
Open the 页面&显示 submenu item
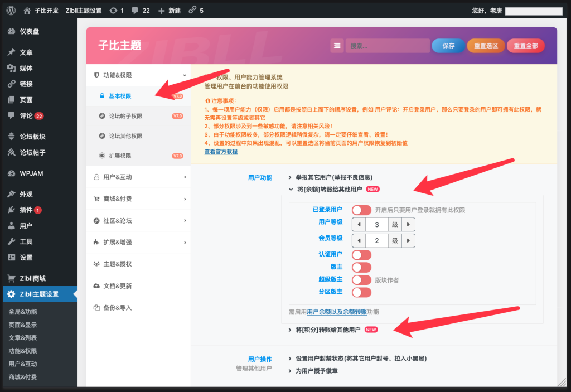(x=22, y=325)
